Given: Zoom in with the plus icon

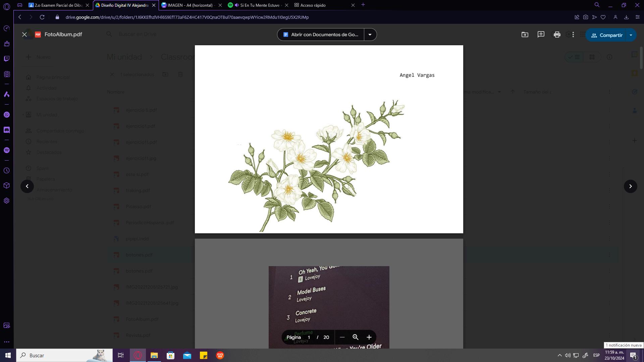Looking at the screenshot, I should 369,337.
